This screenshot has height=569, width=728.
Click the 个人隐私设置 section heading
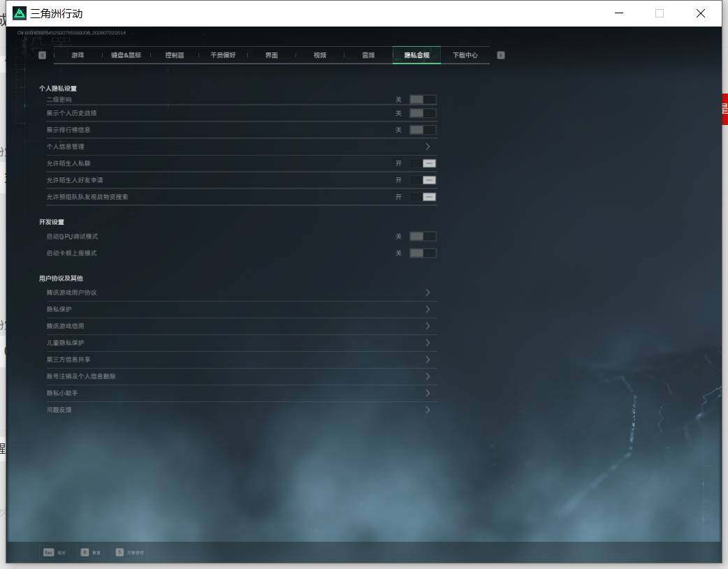(x=58, y=88)
